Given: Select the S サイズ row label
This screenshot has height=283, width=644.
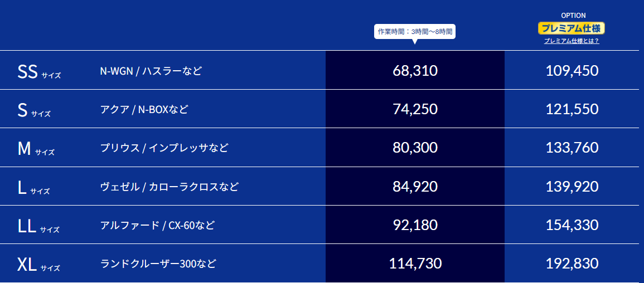Looking at the screenshot, I should coord(34,111).
